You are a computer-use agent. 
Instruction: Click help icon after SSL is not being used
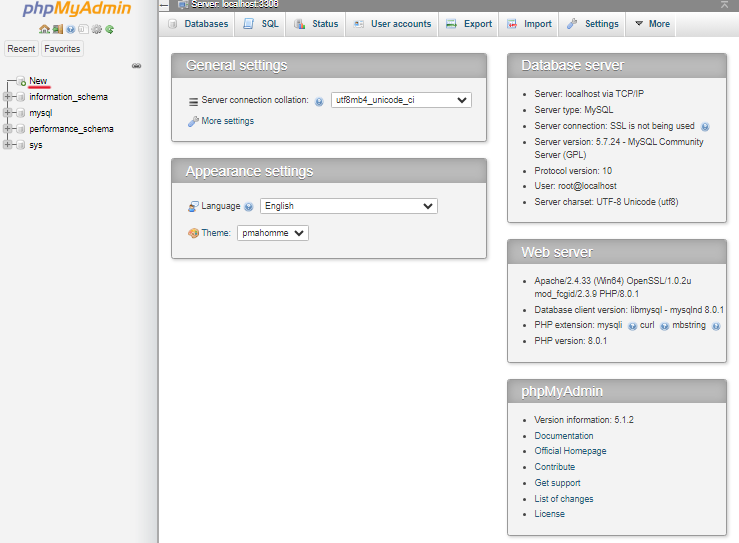[705, 126]
